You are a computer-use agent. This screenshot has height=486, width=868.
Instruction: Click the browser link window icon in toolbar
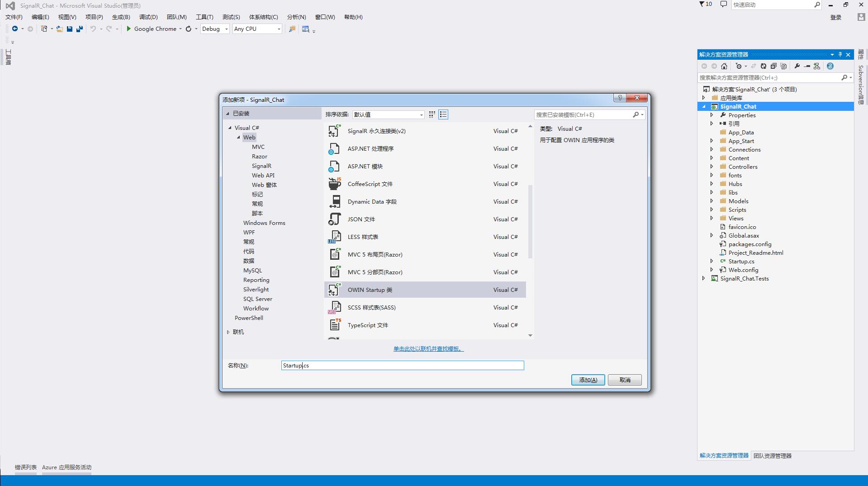[x=306, y=29]
